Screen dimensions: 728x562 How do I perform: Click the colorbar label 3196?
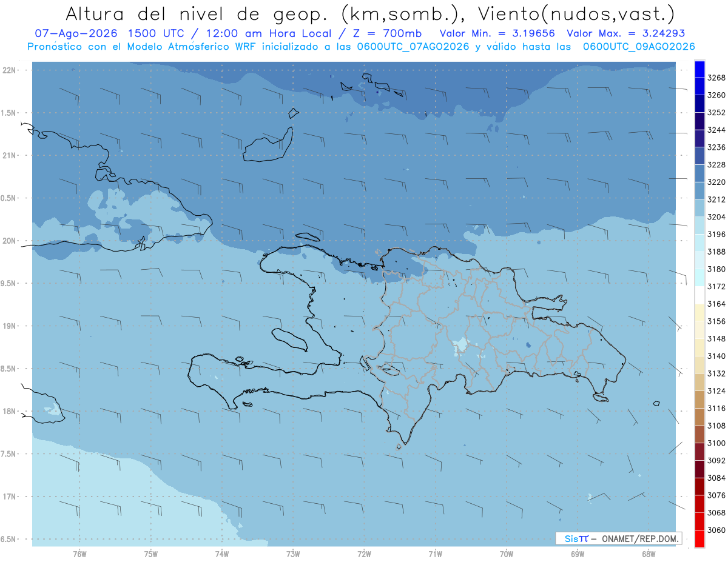tap(716, 235)
